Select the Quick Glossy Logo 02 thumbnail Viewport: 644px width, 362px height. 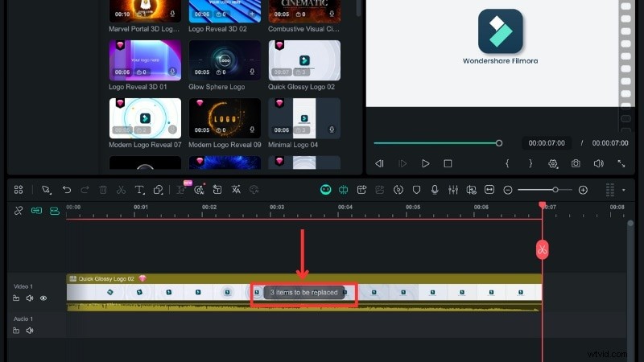pyautogui.click(x=304, y=60)
